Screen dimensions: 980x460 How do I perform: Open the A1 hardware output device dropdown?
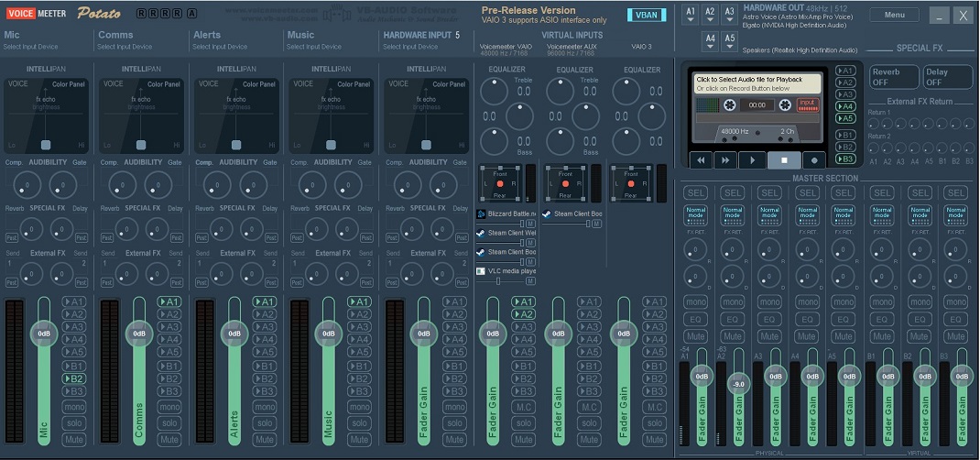point(691,14)
